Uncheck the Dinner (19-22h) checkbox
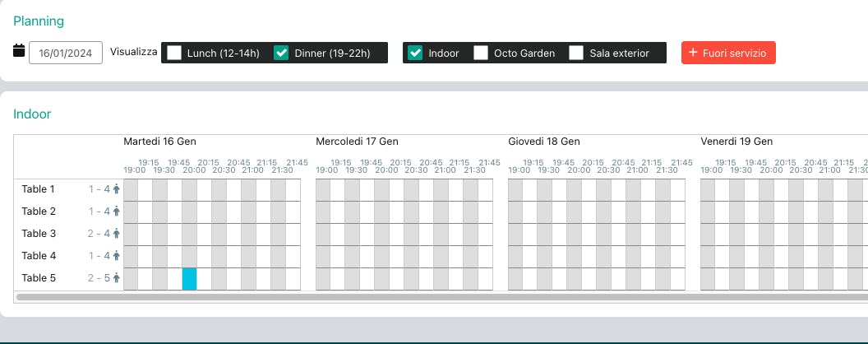 coord(282,53)
